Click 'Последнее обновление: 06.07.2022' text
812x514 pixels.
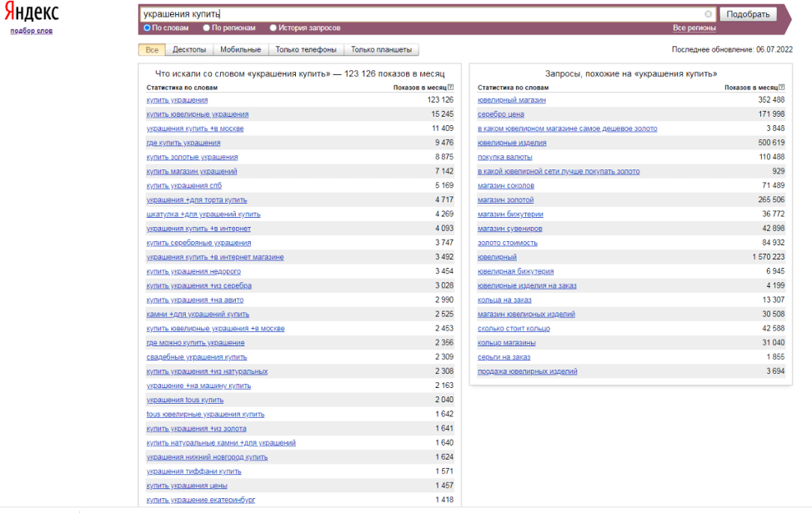click(732, 50)
